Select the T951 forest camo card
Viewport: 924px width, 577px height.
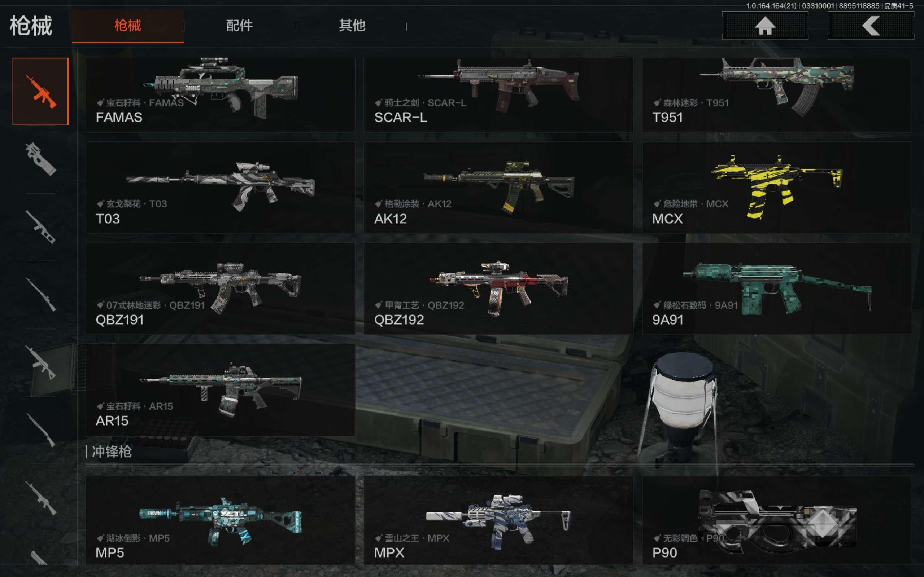(777, 95)
